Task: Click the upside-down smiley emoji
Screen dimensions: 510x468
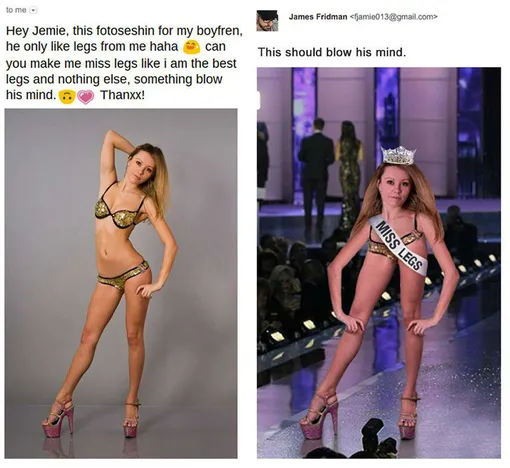Action: [x=67, y=97]
